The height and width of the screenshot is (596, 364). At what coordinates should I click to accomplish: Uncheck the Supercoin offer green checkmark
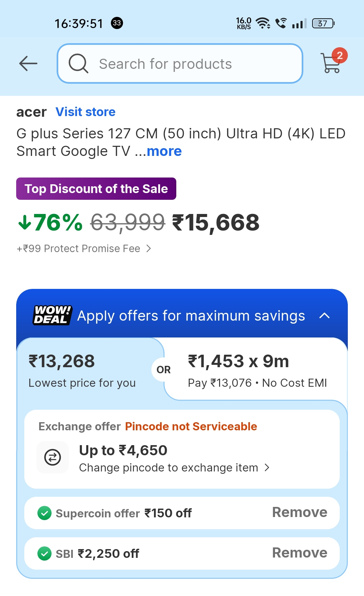click(44, 513)
